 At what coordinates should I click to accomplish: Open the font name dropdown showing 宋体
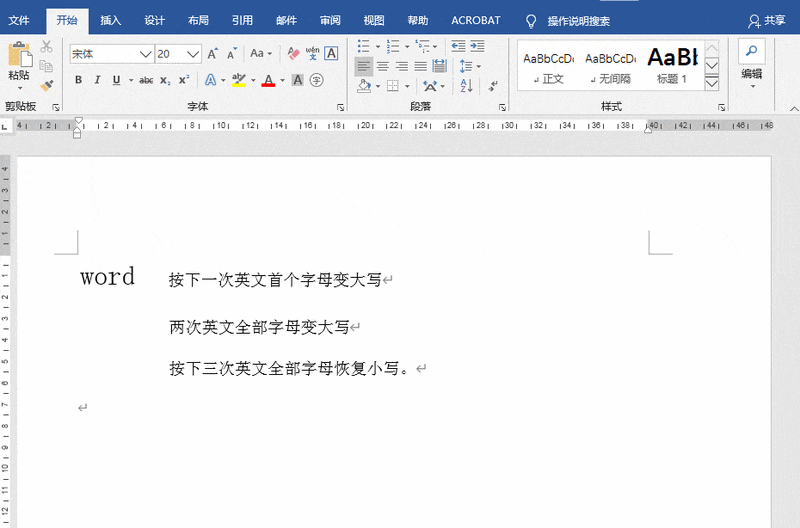(x=146, y=54)
